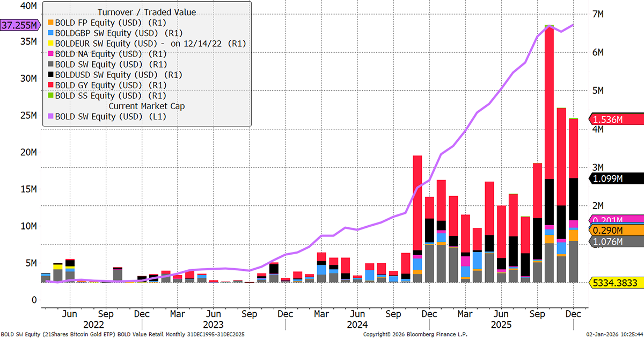The width and height of the screenshot is (644, 338).
Task: Click the black 1.099M value tag
Action: pos(615,179)
